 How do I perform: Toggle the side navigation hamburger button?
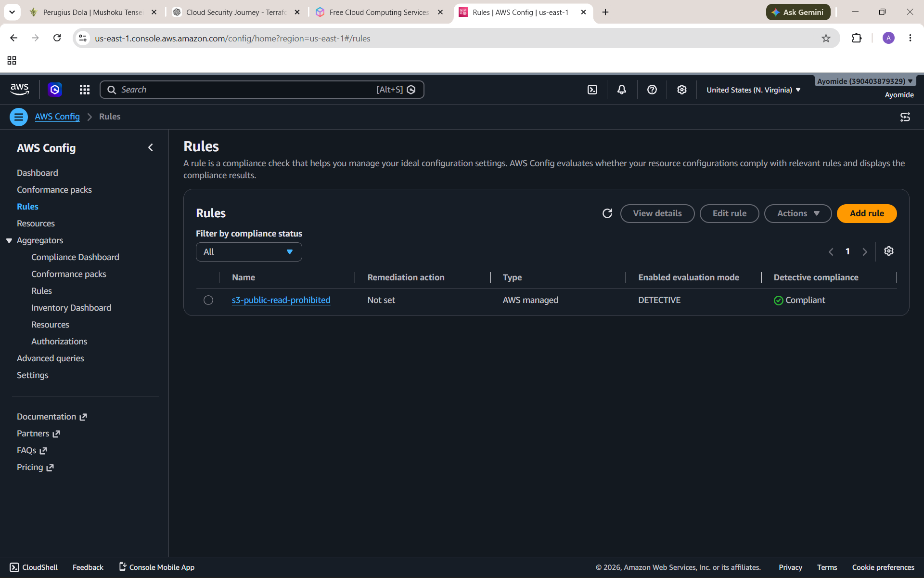(19, 117)
